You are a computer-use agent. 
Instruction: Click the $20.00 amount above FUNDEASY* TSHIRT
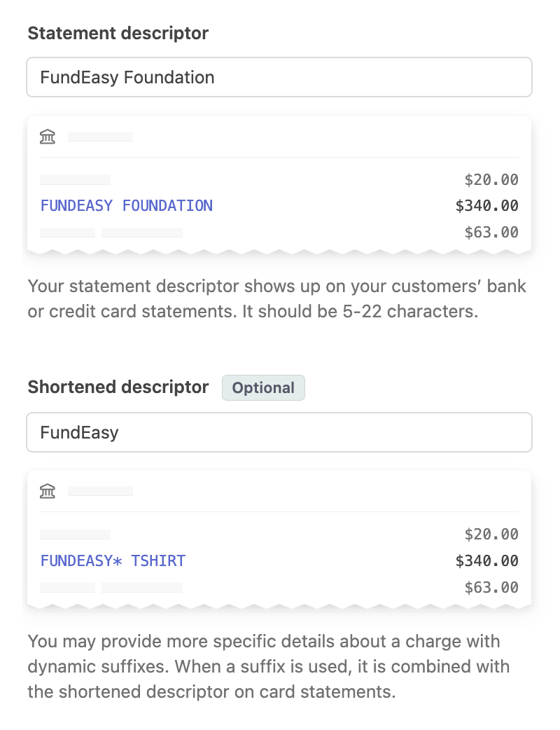tap(491, 535)
